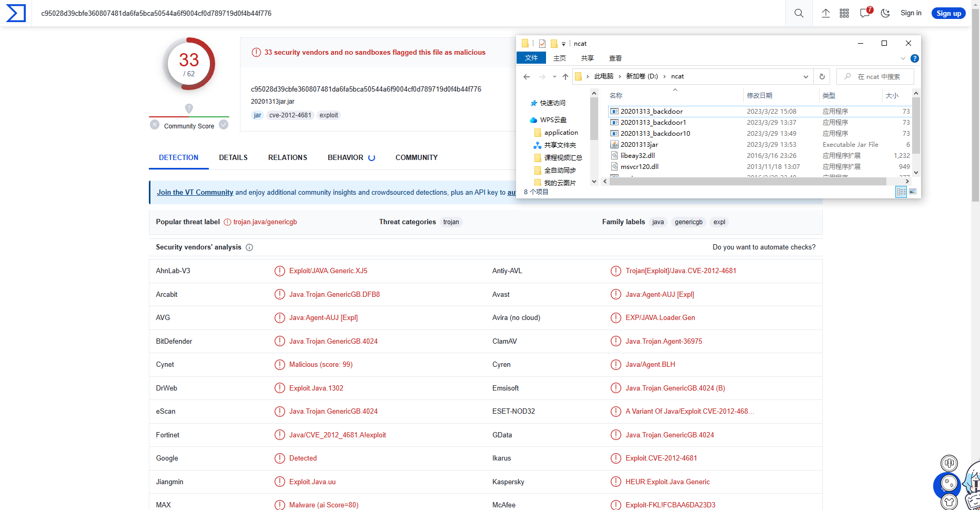Viewport: 980px width, 510px height.
Task: Open the Quick Access Toolbar dropdown arrow
Action: [563, 44]
